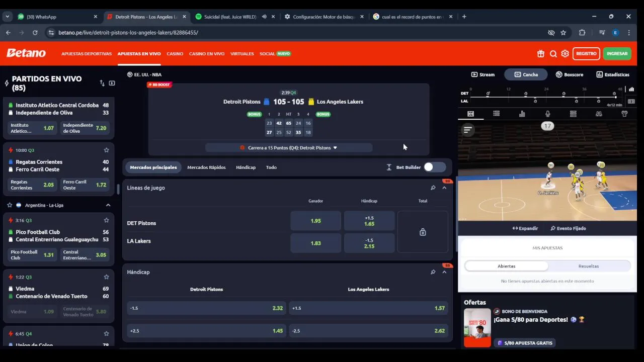
Task: Open the round menu button over court
Action: [x=467, y=130]
